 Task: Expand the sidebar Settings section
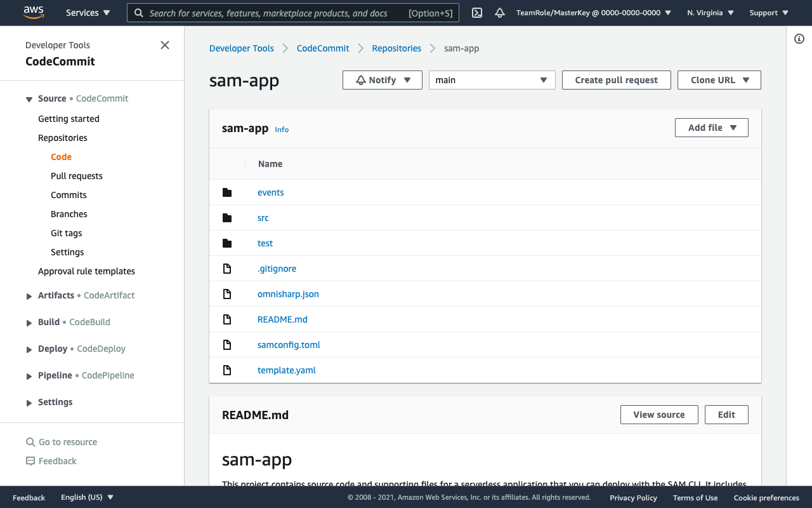(29, 403)
